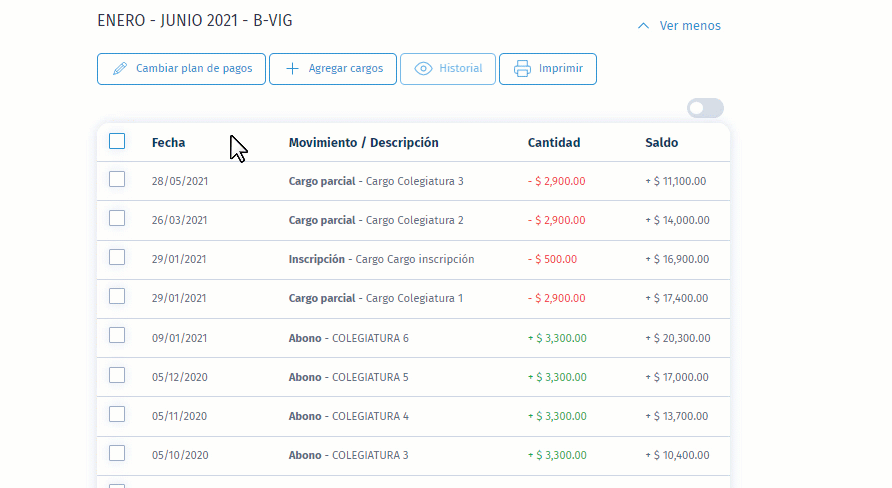This screenshot has height=488, width=892.
Task: Click the balance + $ 14,000.00
Action: point(678,220)
